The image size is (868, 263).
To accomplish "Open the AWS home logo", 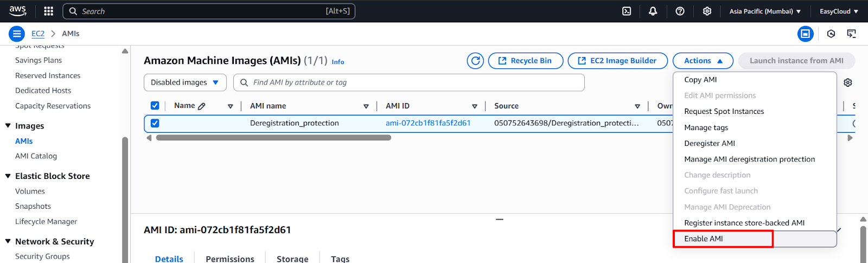I will pyautogui.click(x=17, y=11).
